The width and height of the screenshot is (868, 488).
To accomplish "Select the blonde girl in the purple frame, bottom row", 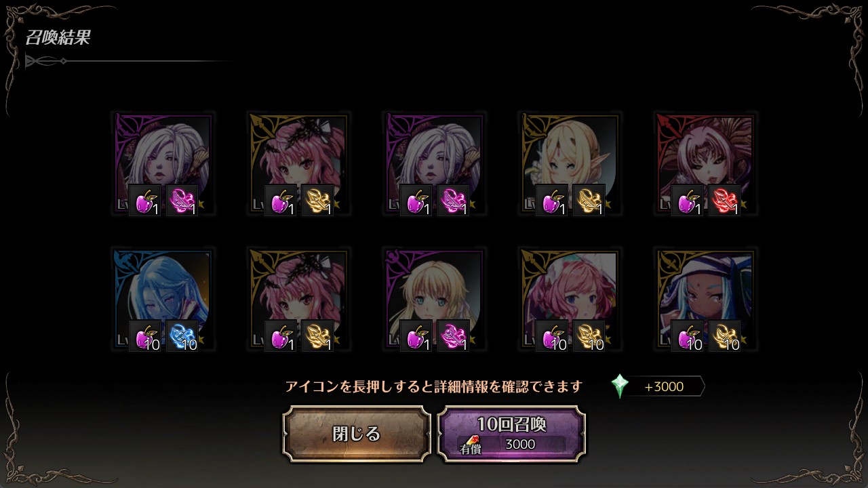I will click(435, 300).
